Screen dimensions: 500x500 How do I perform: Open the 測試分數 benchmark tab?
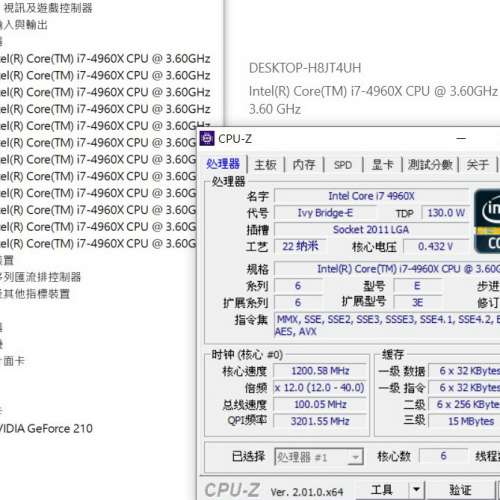(x=430, y=165)
